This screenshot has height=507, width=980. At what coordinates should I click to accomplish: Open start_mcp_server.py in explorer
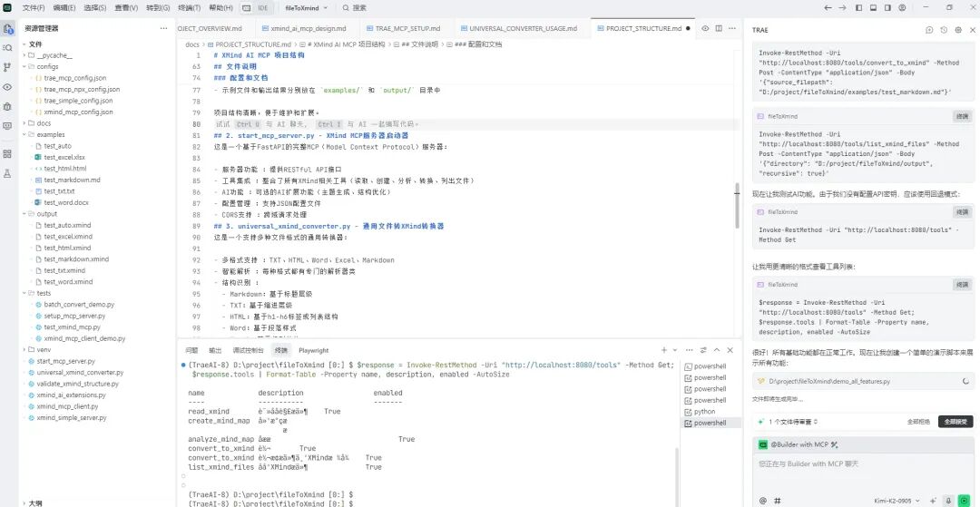65,362
